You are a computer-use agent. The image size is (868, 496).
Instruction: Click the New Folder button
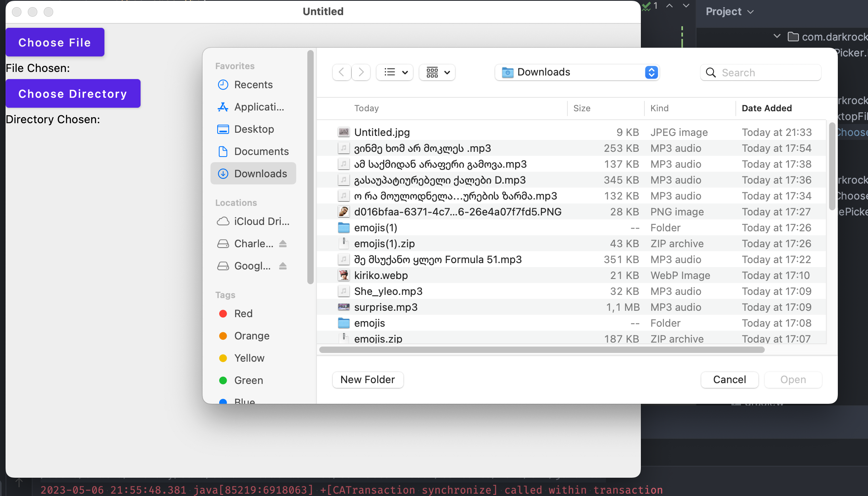pos(367,380)
